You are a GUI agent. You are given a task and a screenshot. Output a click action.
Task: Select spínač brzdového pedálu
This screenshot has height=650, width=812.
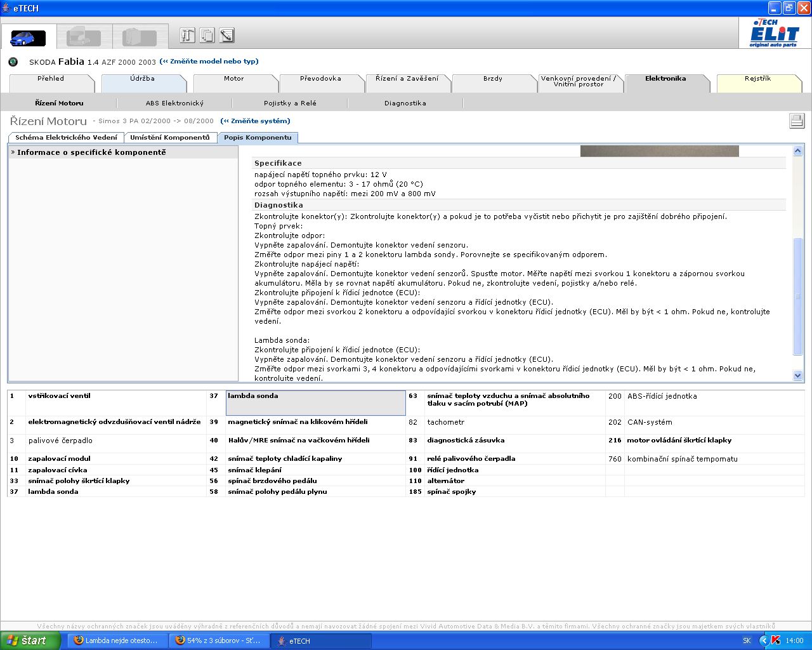pyautogui.click(x=272, y=481)
